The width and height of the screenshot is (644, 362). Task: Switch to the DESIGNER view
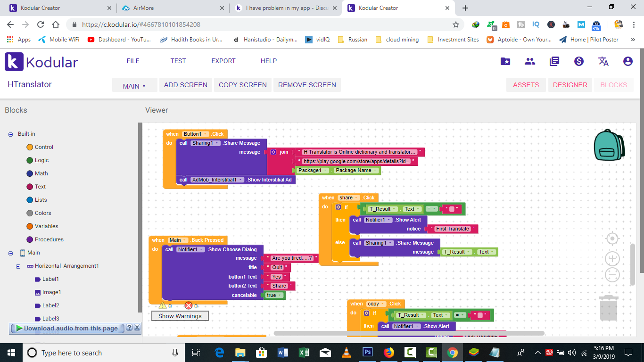[570, 85]
